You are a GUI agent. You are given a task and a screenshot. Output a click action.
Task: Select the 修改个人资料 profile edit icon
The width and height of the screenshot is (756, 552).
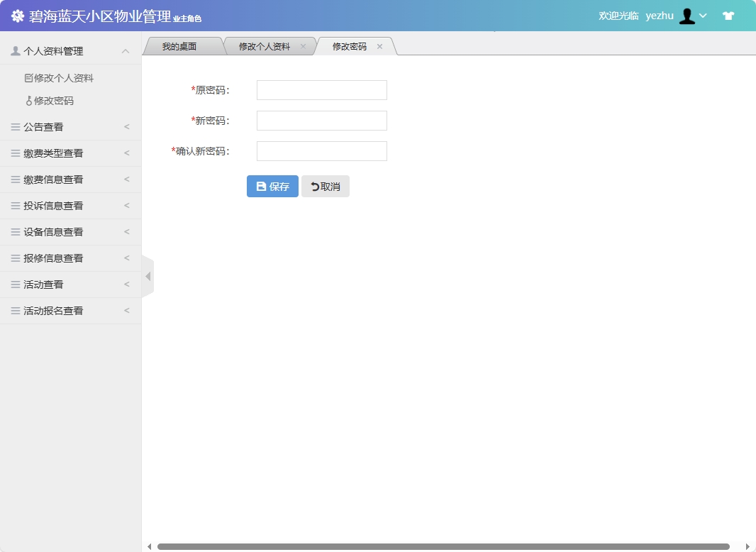tap(28, 77)
